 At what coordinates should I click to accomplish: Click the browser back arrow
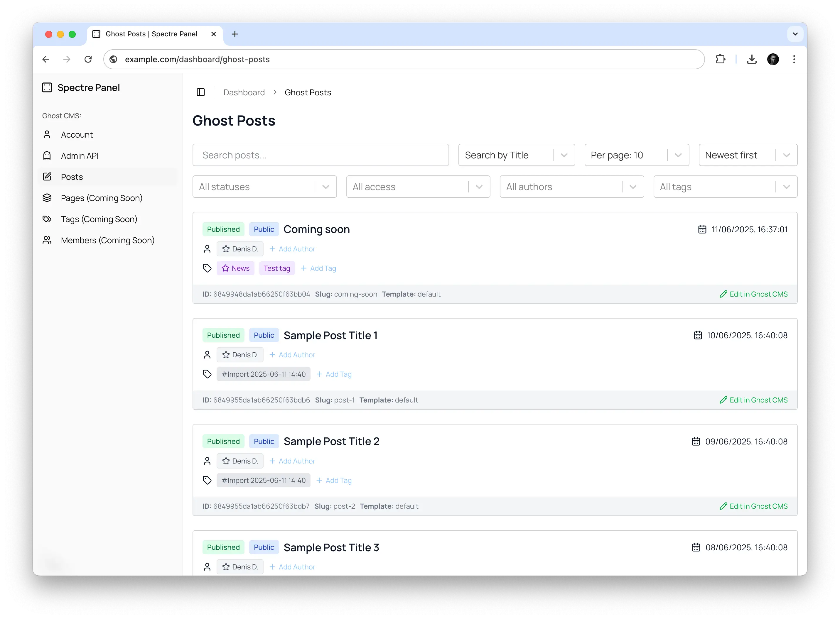pos(46,59)
